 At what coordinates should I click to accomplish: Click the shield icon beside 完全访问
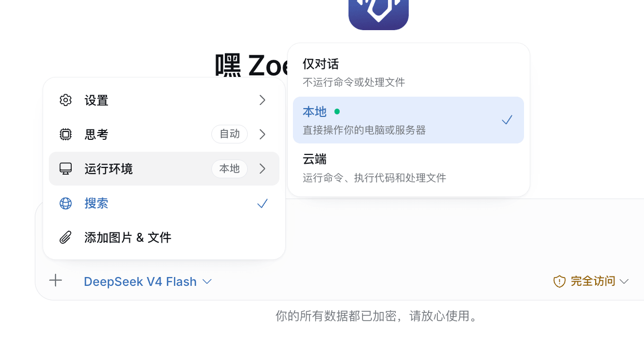point(559,281)
